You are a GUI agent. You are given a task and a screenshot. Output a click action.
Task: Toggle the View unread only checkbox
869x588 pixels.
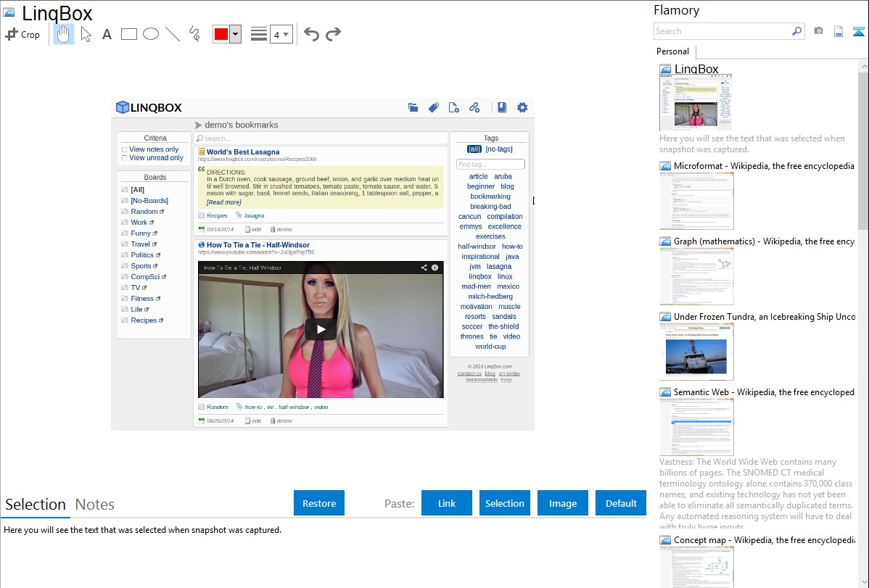coord(124,159)
